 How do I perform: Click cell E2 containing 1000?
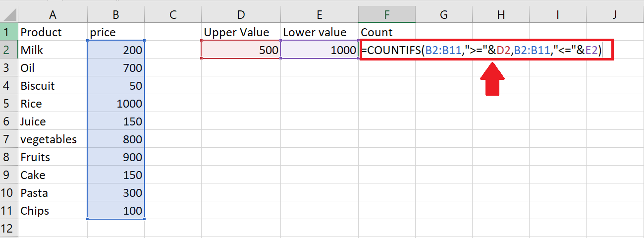click(x=320, y=50)
